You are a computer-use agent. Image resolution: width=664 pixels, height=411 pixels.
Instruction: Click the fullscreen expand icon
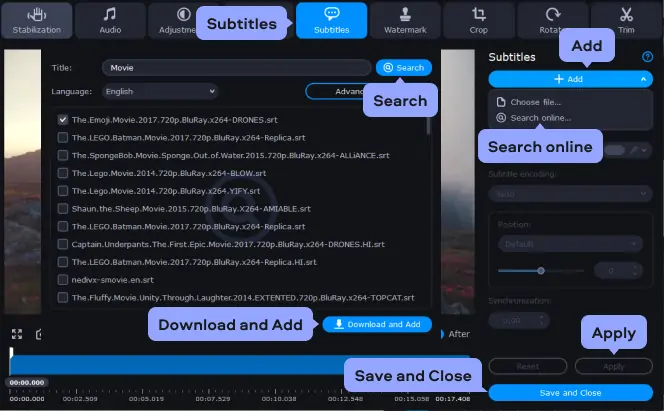[x=17, y=334]
